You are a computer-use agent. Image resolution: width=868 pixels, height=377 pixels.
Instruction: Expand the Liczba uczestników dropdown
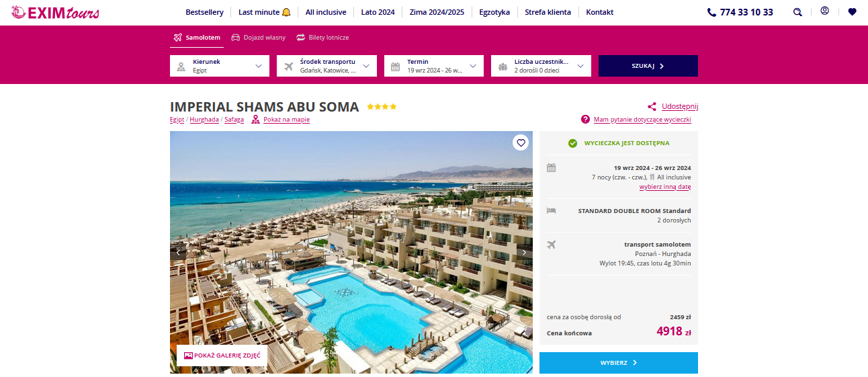541,66
